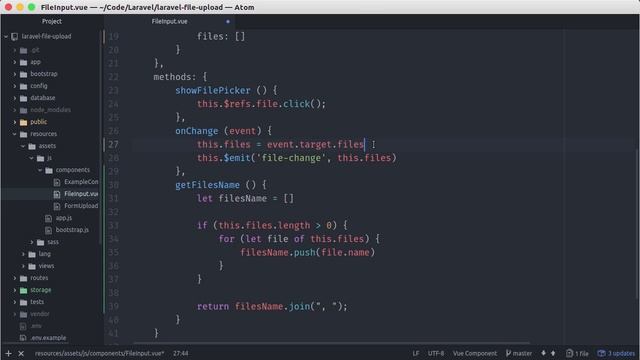
Task: Select the tests folder row
Action: point(50,302)
